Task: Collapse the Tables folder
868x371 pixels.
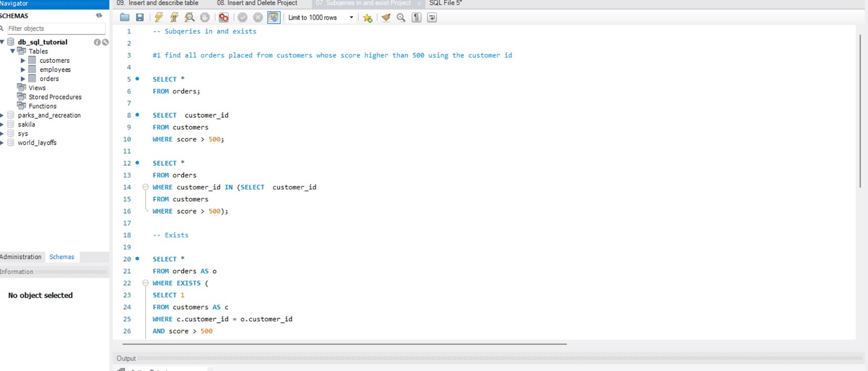Action: pos(13,51)
